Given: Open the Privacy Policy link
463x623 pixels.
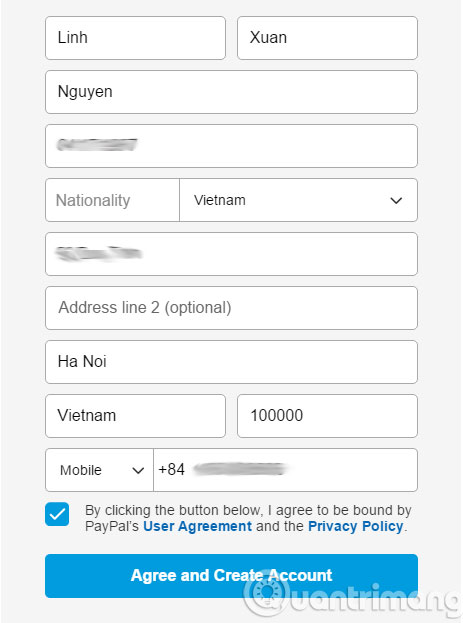Looking at the screenshot, I should [356, 526].
